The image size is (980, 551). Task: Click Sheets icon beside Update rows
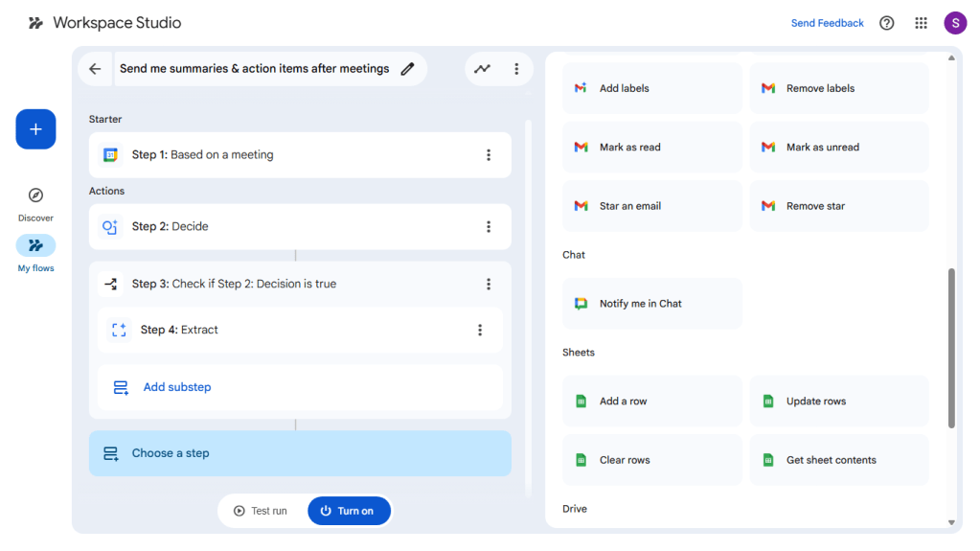point(768,402)
